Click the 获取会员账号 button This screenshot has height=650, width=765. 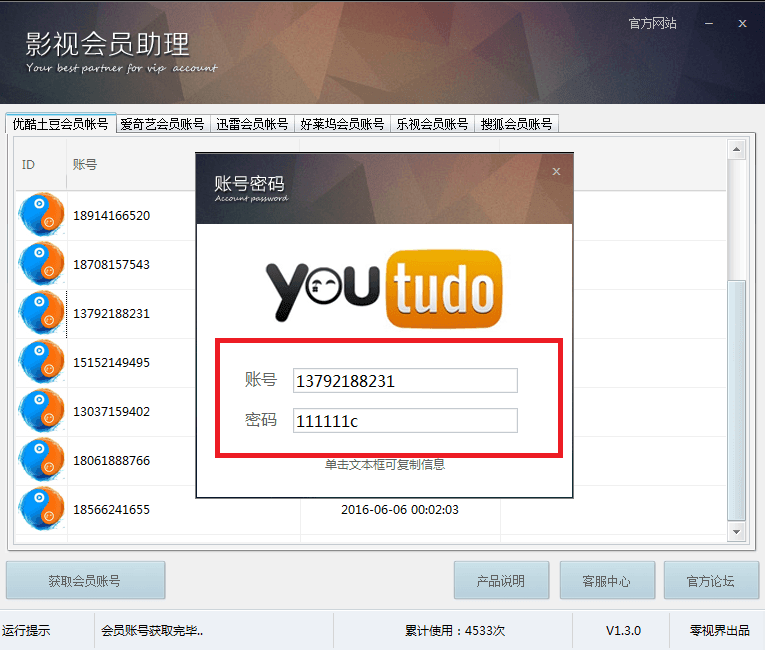click(x=85, y=580)
